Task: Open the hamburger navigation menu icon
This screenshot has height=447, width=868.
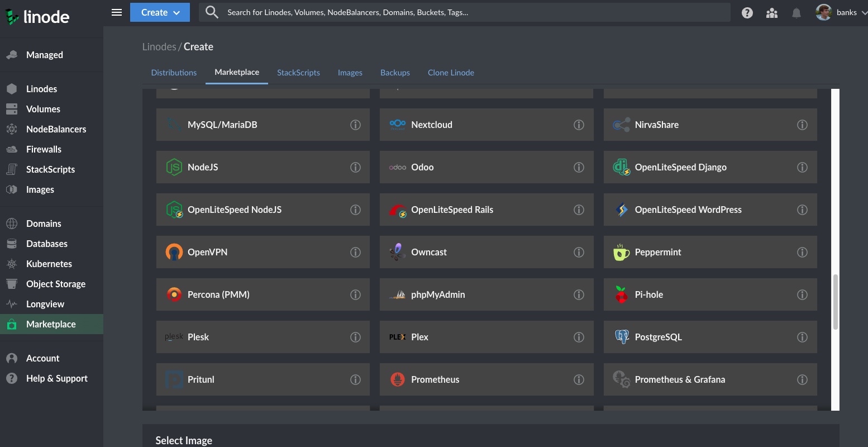Action: click(117, 12)
